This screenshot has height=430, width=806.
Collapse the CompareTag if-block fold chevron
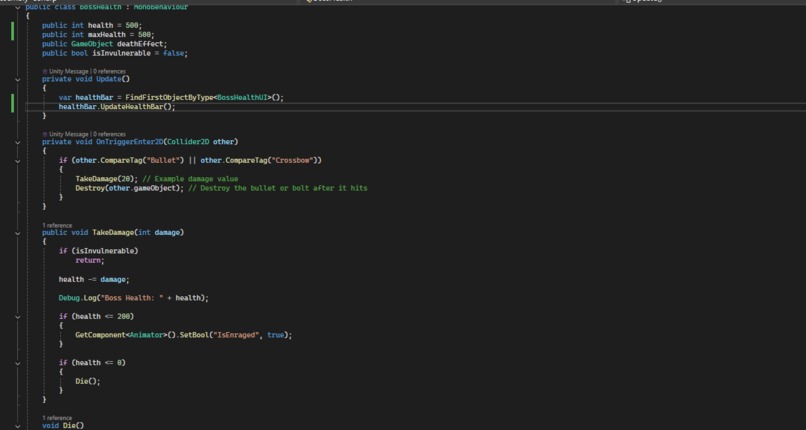pos(18,160)
